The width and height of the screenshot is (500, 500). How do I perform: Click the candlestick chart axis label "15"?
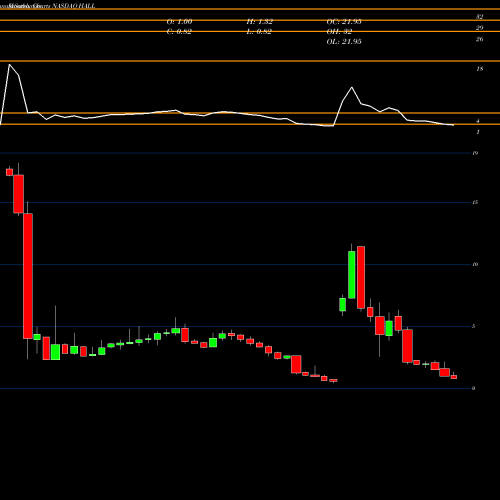(x=475, y=202)
